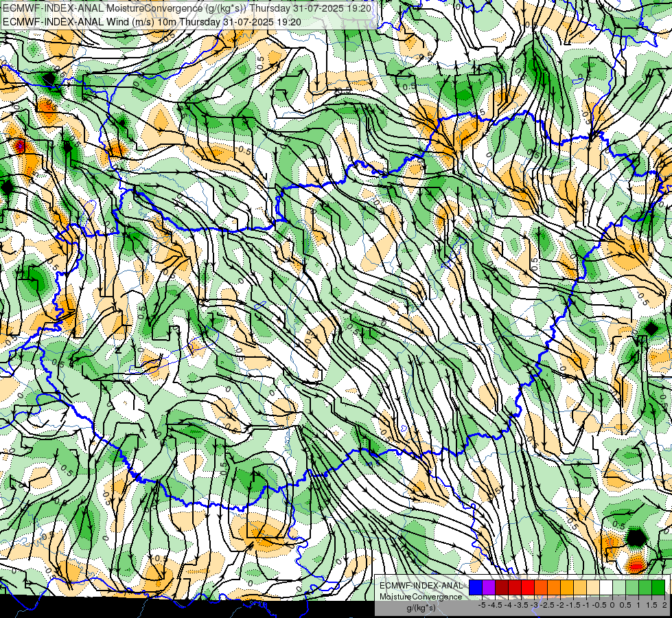Click the '-4.5' tick label on legend scale
Viewport: 672px width, 618px height.
495,605
